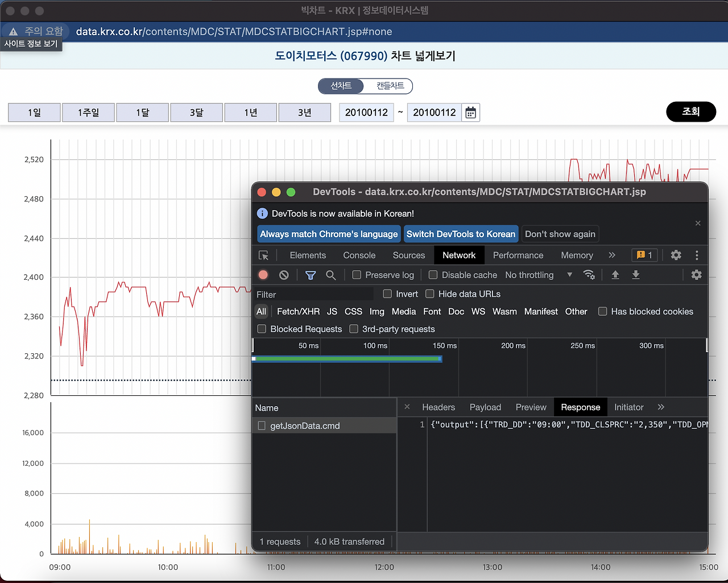The height and width of the screenshot is (583, 728).
Task: Toggle the network filter funnel icon
Action: coord(311,275)
